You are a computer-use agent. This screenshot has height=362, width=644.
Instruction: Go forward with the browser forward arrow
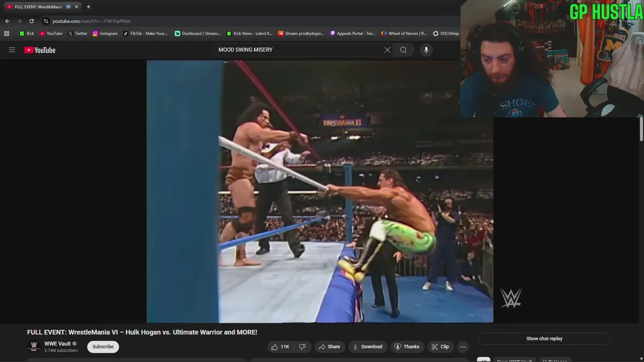click(19, 21)
